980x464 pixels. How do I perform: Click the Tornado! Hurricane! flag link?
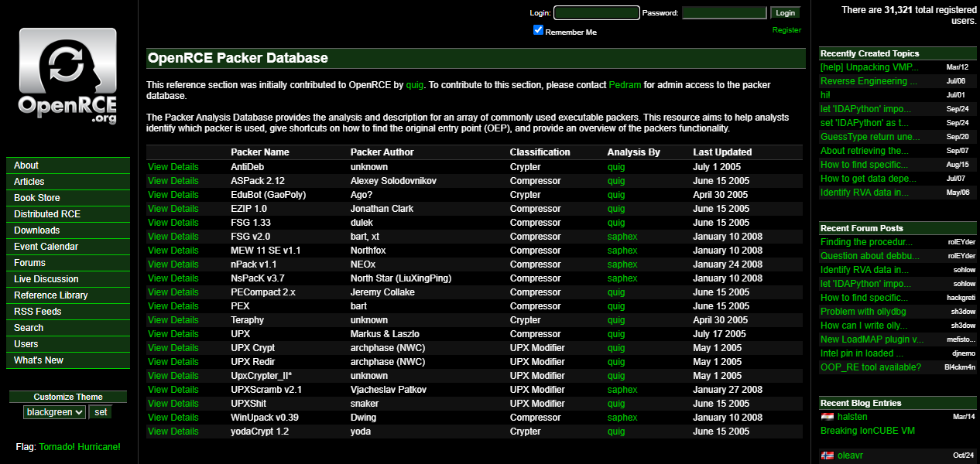(80, 447)
